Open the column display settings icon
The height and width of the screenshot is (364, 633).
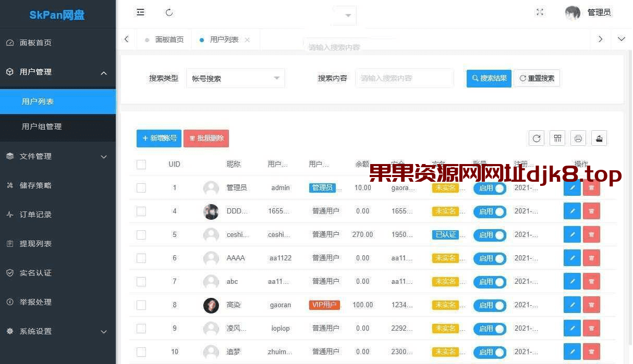(x=557, y=138)
